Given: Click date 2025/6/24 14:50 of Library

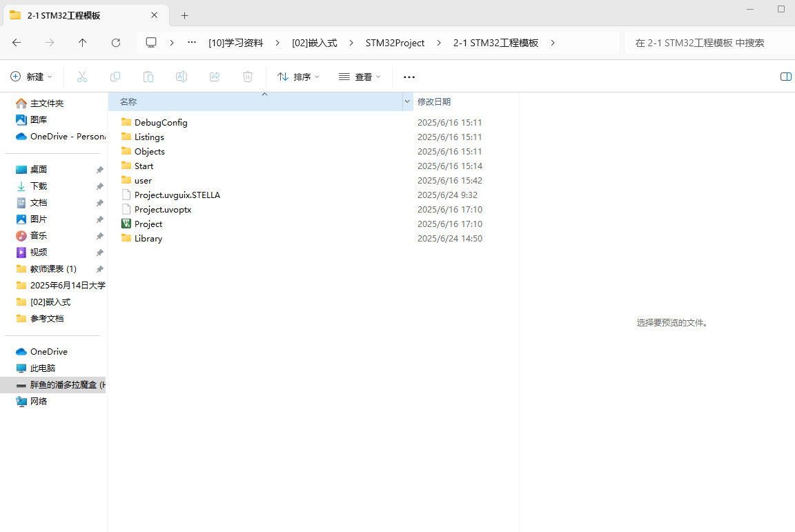Looking at the screenshot, I should pos(450,238).
